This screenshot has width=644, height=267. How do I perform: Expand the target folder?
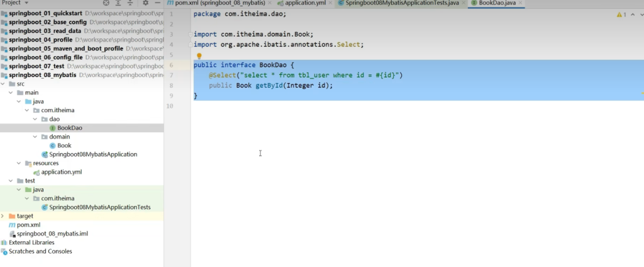pos(4,216)
